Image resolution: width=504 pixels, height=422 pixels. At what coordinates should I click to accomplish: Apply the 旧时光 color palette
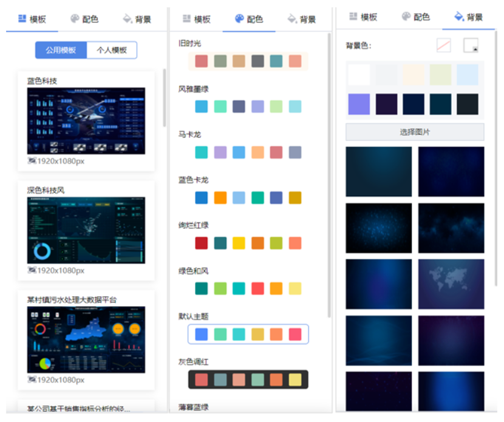tap(248, 61)
